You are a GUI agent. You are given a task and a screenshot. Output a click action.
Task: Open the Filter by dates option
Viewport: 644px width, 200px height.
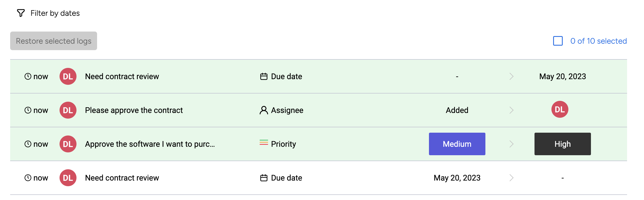55,13
